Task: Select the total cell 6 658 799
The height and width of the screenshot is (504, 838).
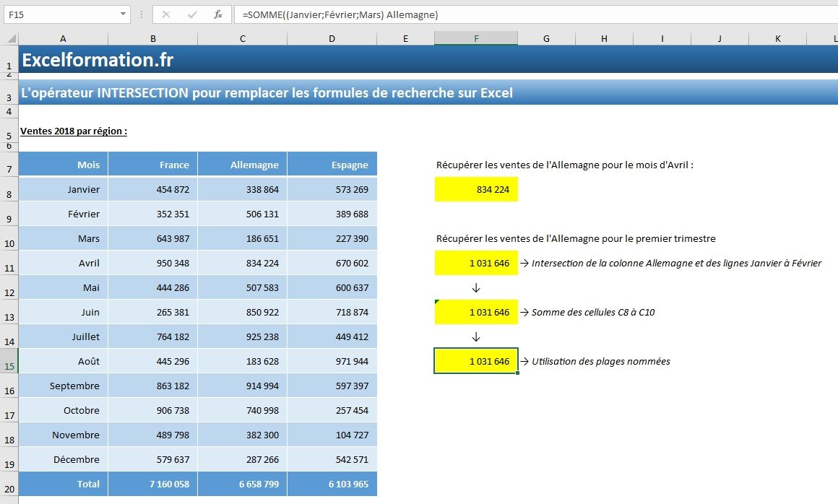Action: 243,485
